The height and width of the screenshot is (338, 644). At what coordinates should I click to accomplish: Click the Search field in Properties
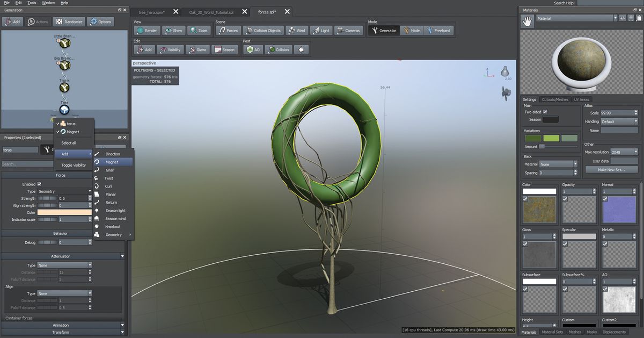click(x=27, y=164)
